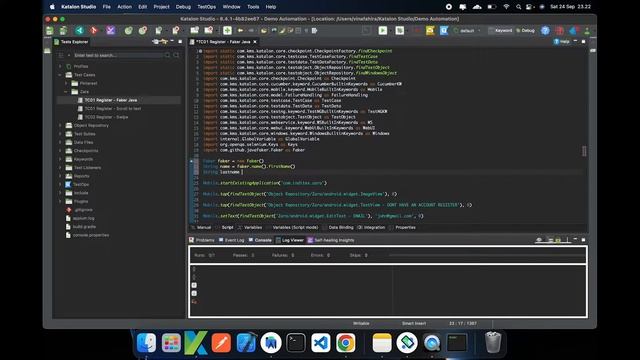640x360 pixels.
Task: Expand the Data Files folder
Action: click(60, 142)
